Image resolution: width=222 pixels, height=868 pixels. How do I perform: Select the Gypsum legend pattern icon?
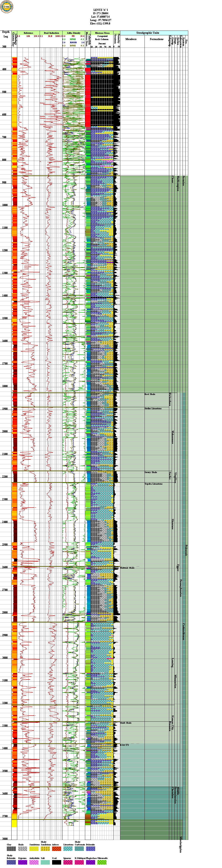pyautogui.click(x=23, y=862)
